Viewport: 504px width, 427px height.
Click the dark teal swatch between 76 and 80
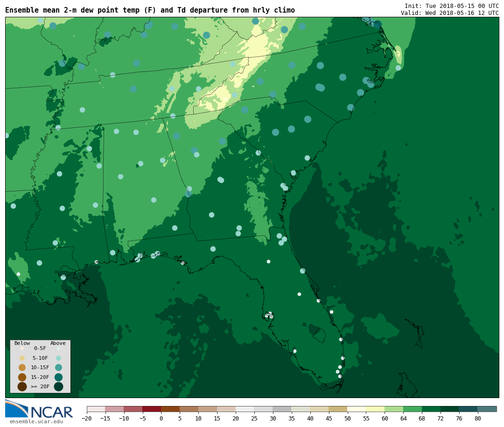(469, 409)
